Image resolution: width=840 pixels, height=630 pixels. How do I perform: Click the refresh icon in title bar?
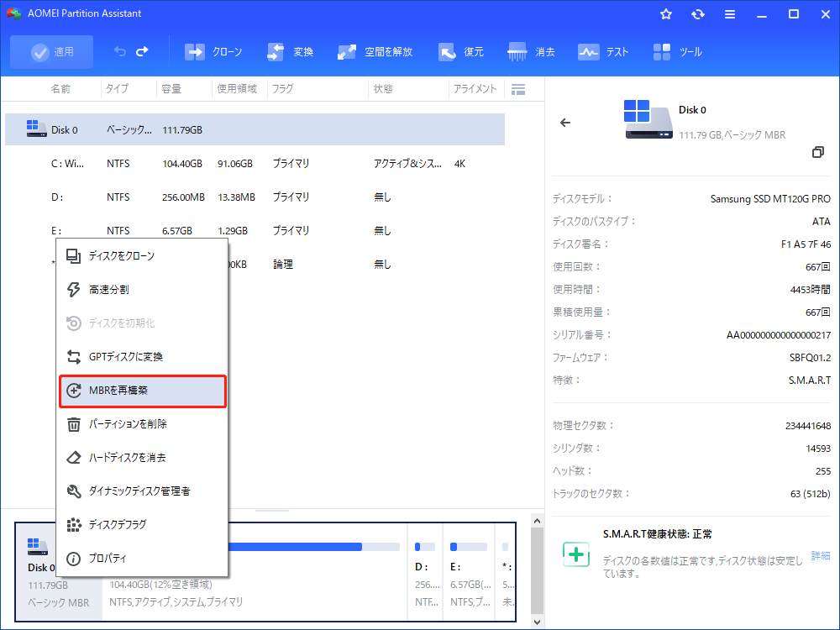[x=697, y=14]
